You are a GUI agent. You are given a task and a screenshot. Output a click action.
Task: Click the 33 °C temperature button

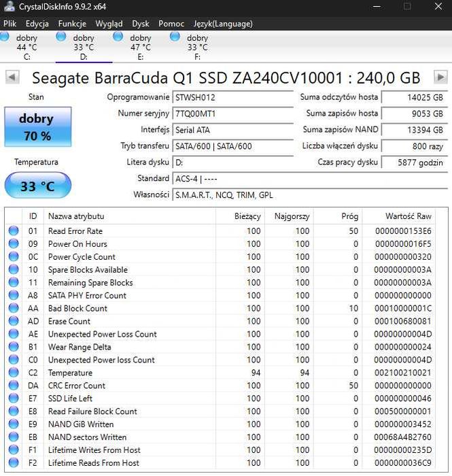[38, 185]
